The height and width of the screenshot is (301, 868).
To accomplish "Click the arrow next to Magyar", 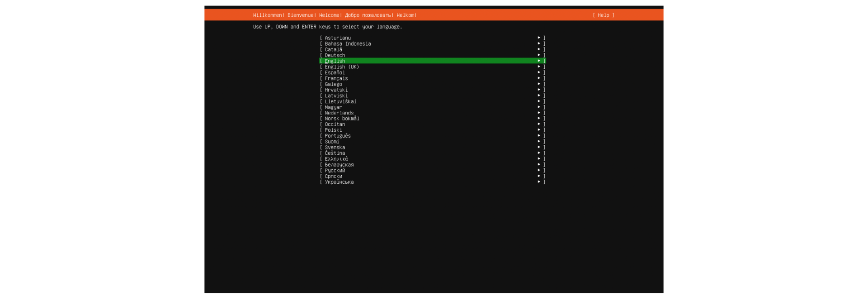I will (x=539, y=107).
